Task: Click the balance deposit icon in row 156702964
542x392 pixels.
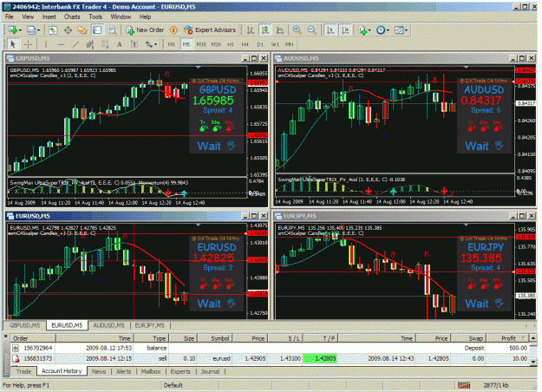Action: click(x=16, y=348)
